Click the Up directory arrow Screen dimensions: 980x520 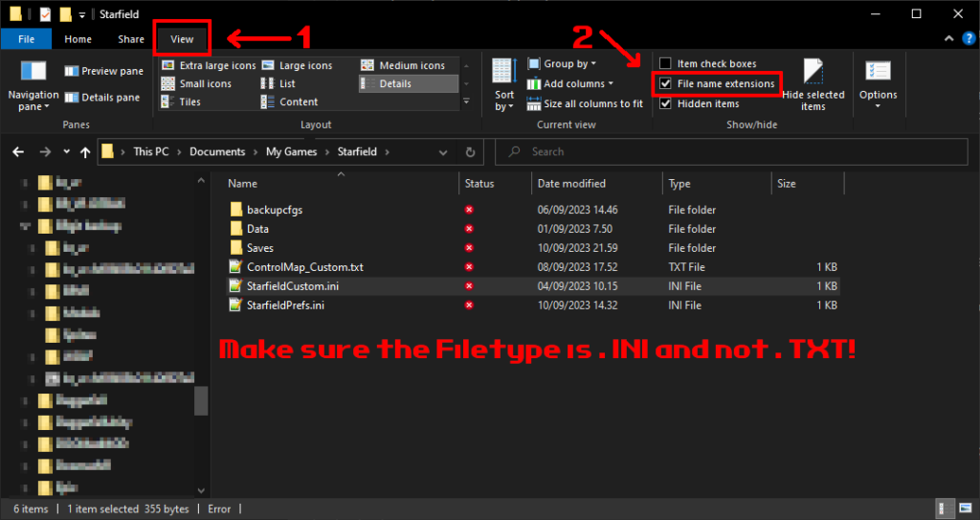[85, 151]
